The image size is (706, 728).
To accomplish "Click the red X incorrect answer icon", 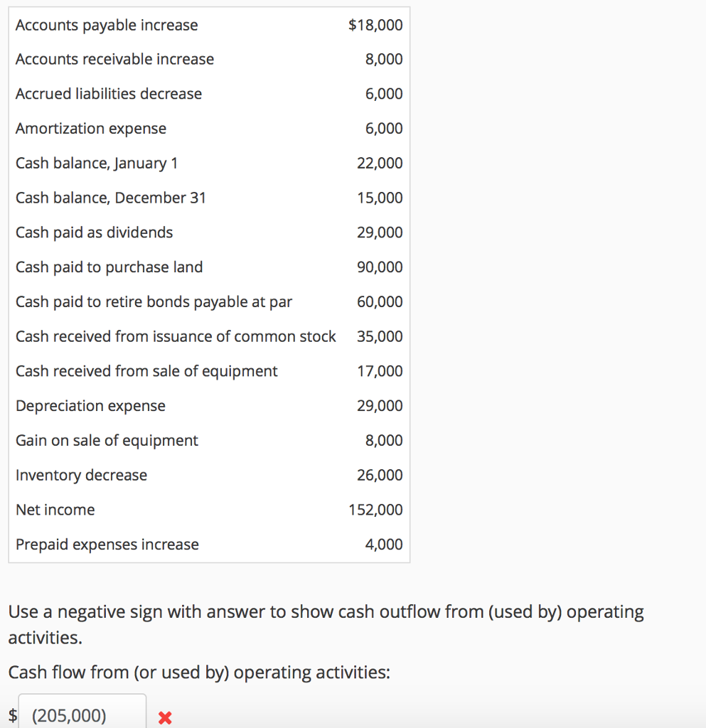I will (165, 717).
